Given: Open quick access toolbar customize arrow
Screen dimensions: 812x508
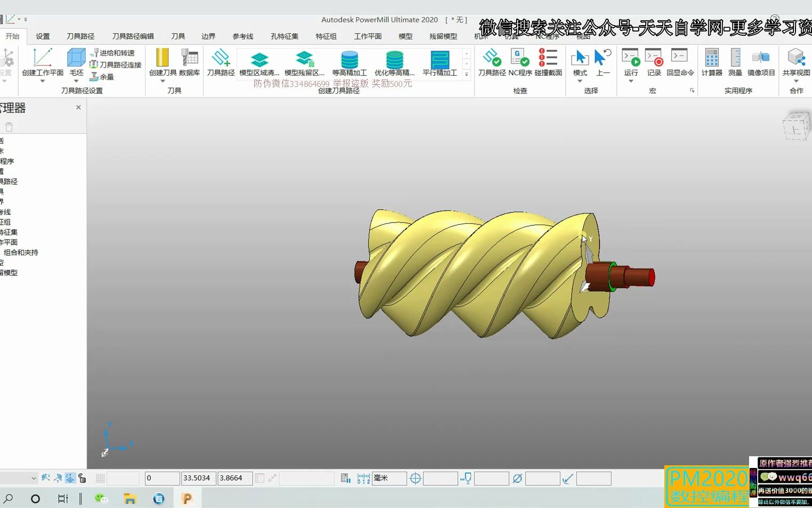Looking at the screenshot, I should point(26,20).
